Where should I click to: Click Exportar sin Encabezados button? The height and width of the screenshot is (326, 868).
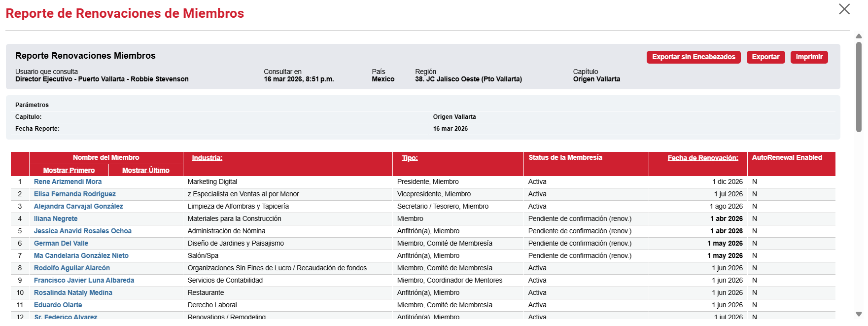point(693,57)
